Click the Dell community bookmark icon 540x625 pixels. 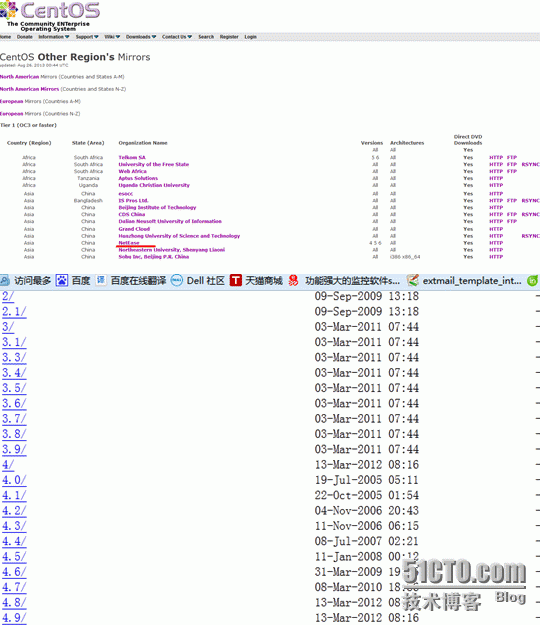(x=176, y=281)
